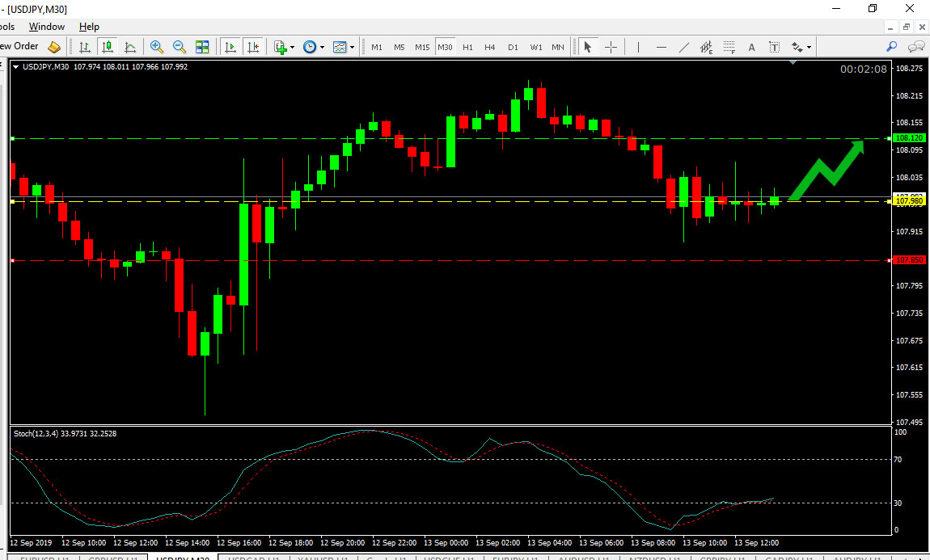Select the W1 timeframe
The image size is (930, 560).
point(536,47)
